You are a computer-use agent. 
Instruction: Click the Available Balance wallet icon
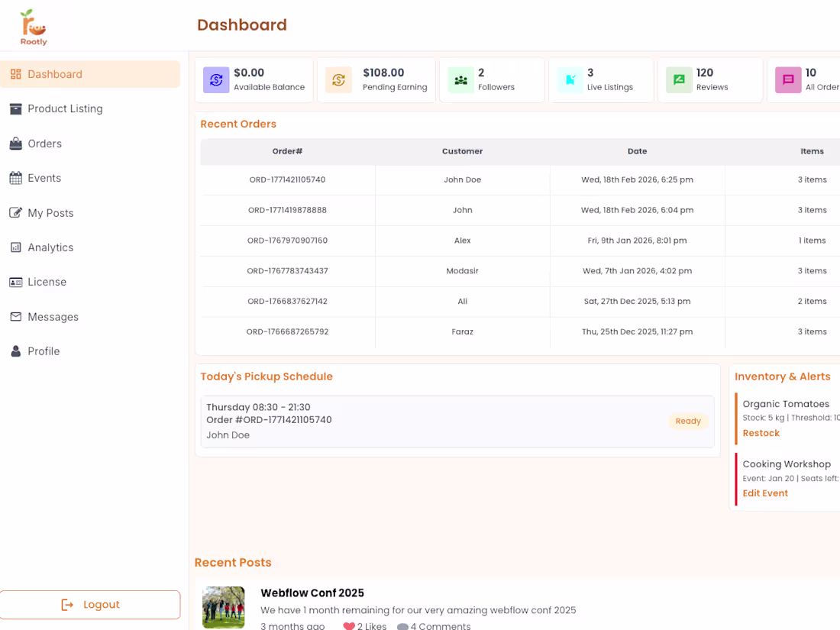[x=215, y=79]
